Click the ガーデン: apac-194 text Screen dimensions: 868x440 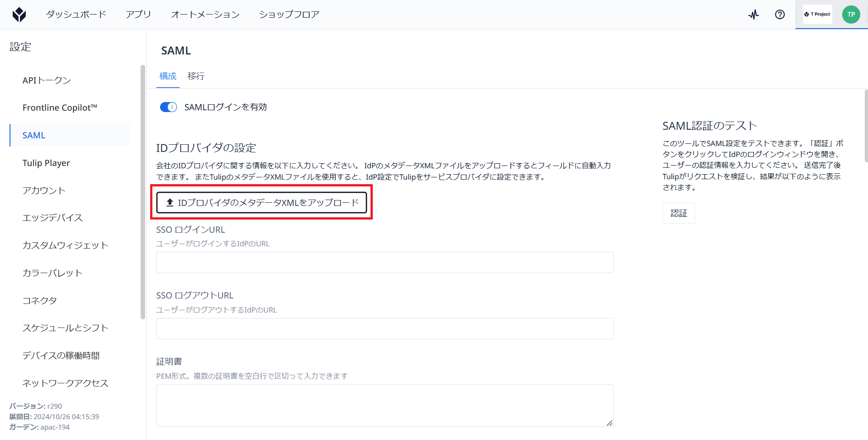tap(39, 427)
